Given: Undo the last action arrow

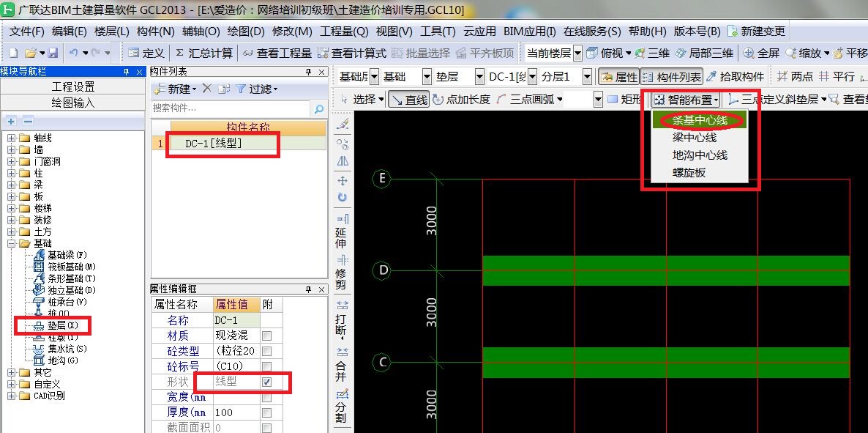Looking at the screenshot, I should pyautogui.click(x=73, y=53).
